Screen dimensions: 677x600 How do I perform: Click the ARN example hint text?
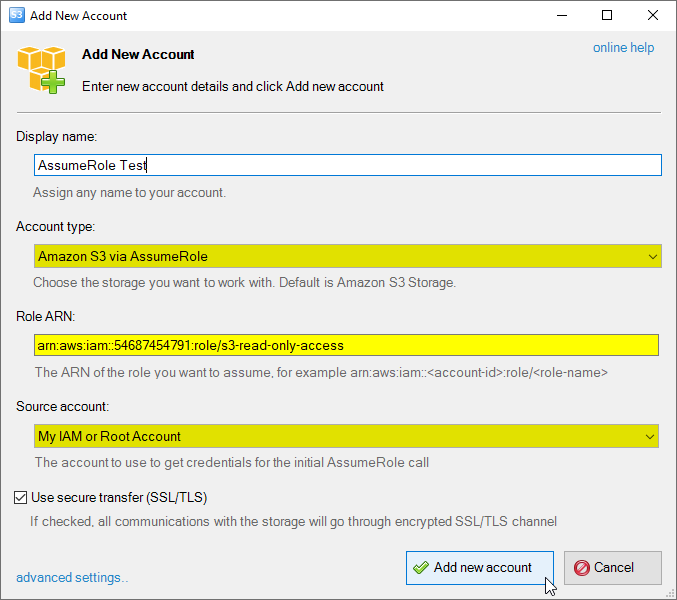(x=321, y=372)
